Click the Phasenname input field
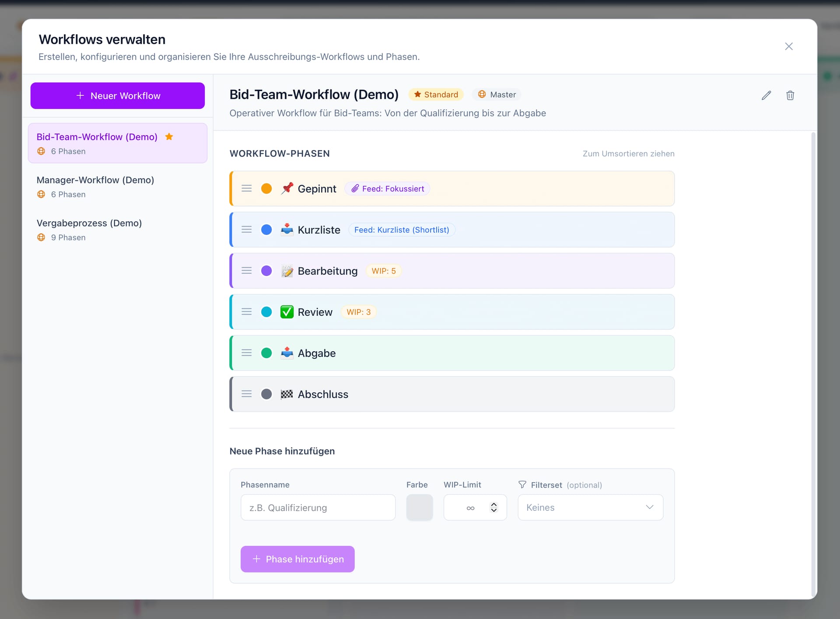This screenshot has width=840, height=619. [318, 507]
